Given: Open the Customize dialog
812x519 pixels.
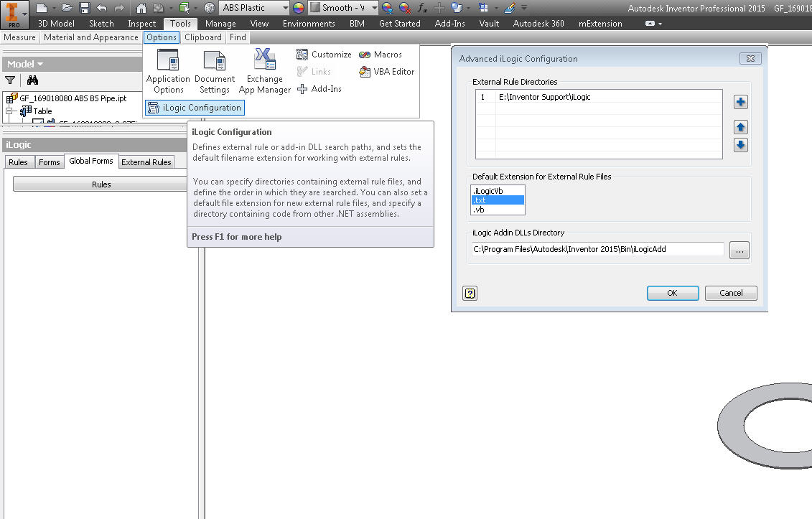Looking at the screenshot, I should tap(330, 54).
